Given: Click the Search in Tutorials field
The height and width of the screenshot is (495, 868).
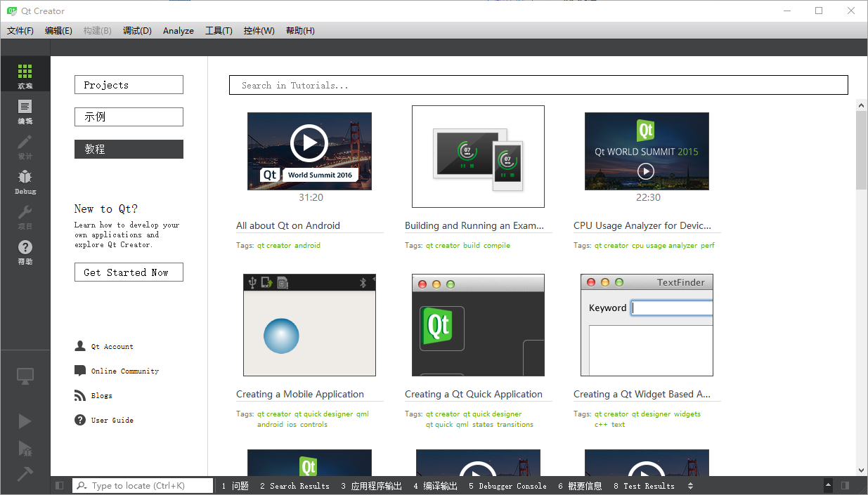Looking at the screenshot, I should tap(538, 85).
